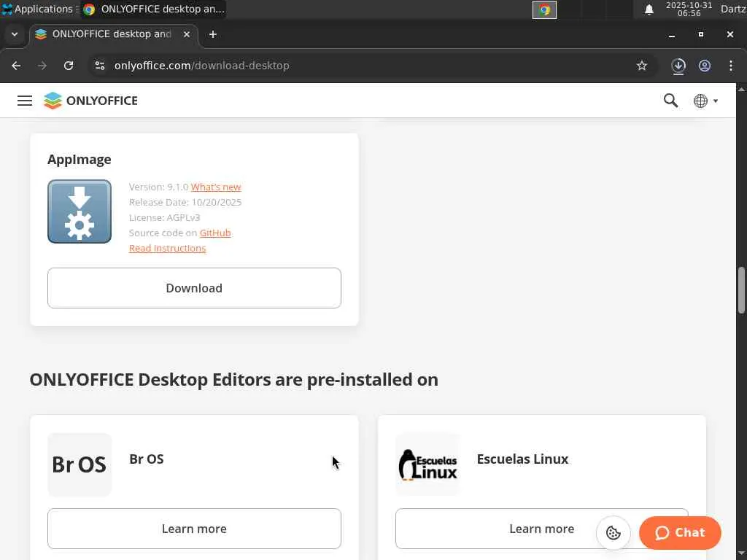Screen dimensions: 747x560
Task: Click the Escuelas Linux logo thumbnail
Action: pyautogui.click(x=427, y=464)
